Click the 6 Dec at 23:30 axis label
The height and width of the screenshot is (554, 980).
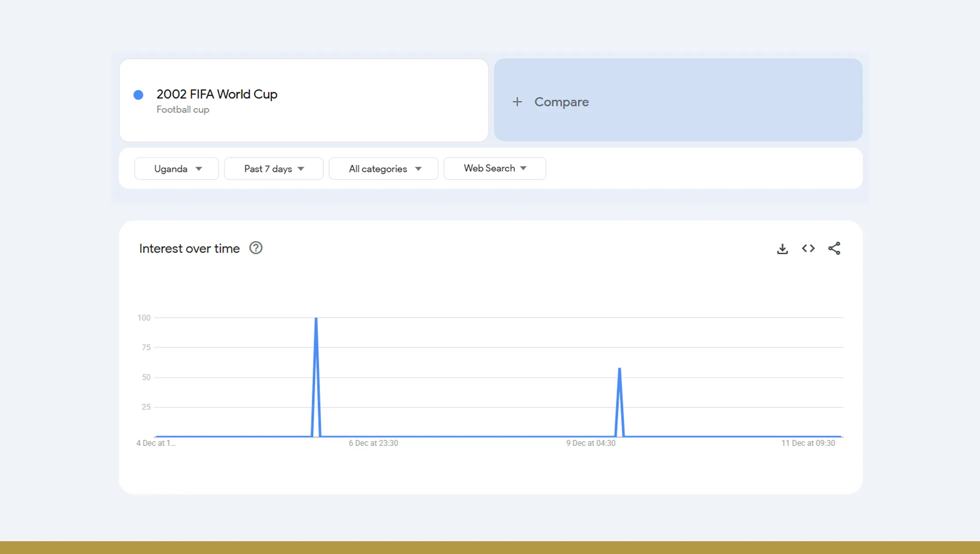pos(373,443)
